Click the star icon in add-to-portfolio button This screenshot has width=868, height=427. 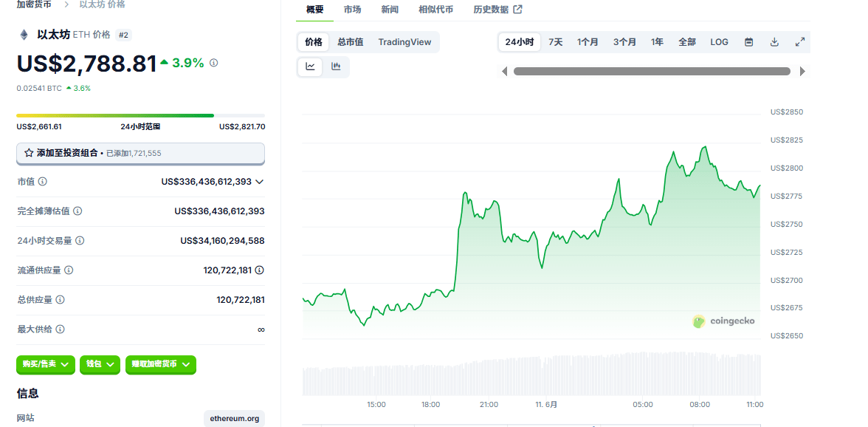click(29, 153)
